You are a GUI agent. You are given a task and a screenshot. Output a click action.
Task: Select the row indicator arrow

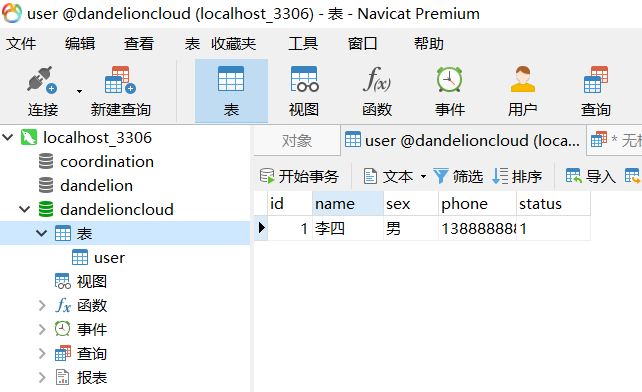pyautogui.click(x=261, y=228)
